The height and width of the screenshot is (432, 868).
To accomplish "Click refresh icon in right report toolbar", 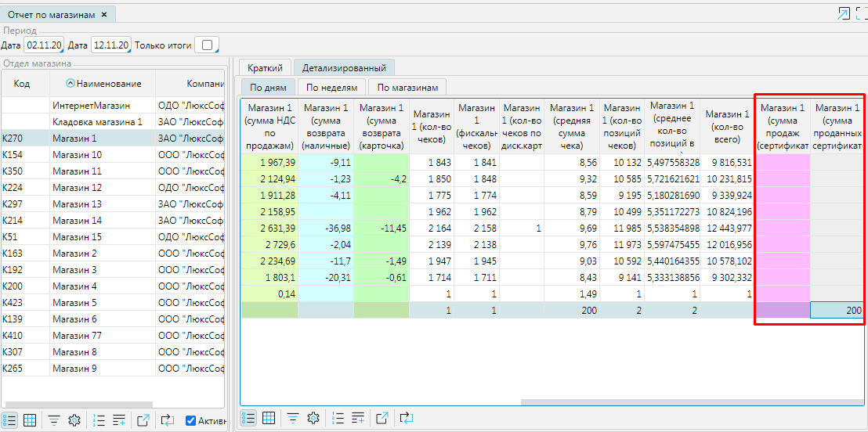I will [x=406, y=418].
